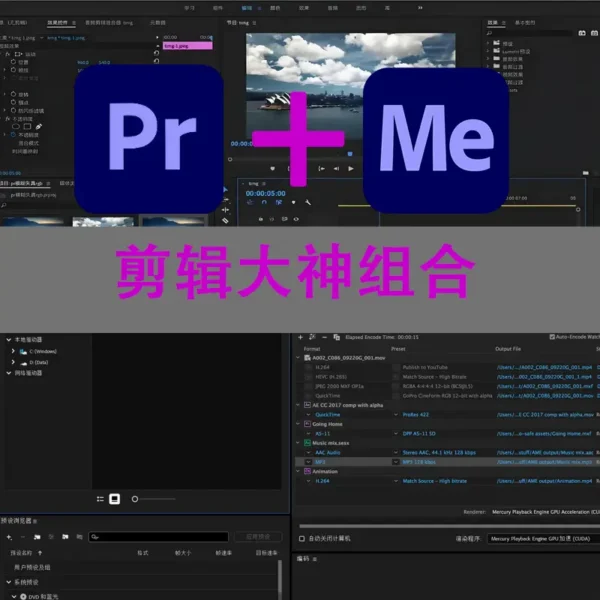Select the pen mask tool under Opacity
600x600 pixels.
pos(39,126)
